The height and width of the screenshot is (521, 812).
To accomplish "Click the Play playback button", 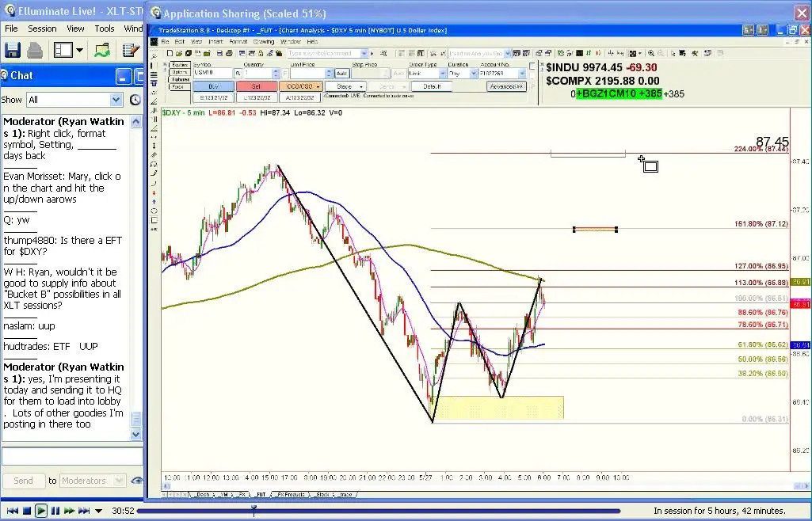I will [41, 511].
